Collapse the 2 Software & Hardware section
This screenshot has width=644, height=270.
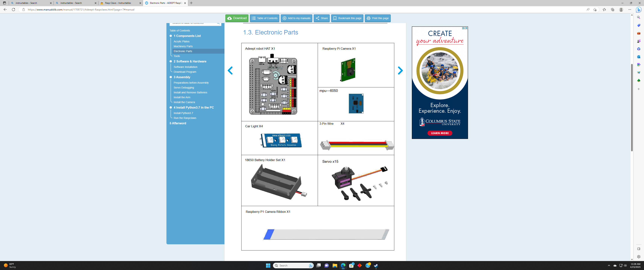pos(171,61)
